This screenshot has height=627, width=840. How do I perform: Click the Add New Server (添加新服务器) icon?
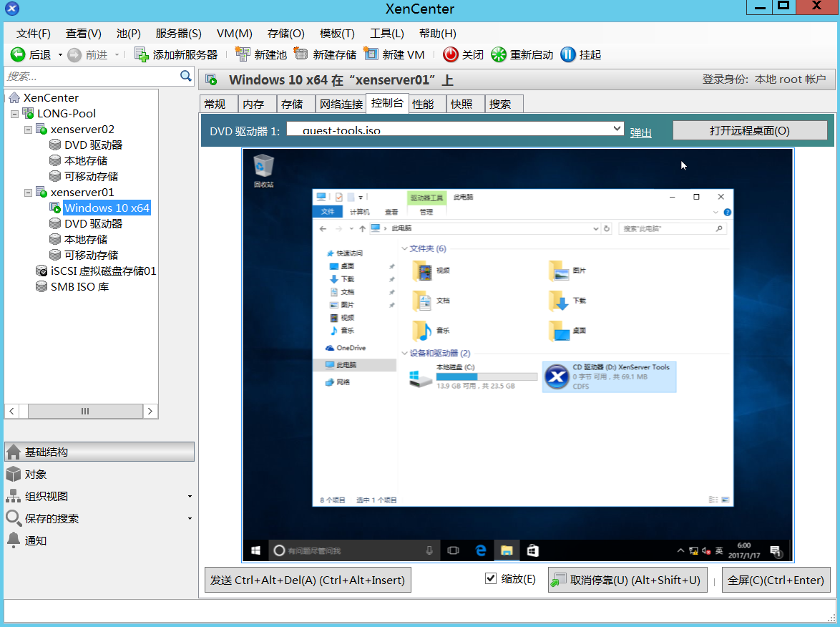pos(142,54)
